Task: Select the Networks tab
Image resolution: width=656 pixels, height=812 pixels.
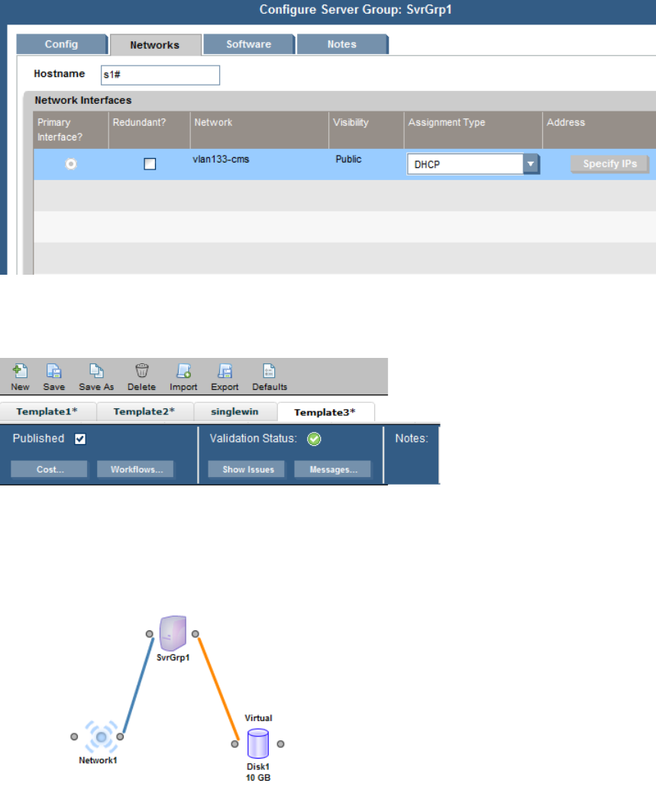Action: [155, 45]
